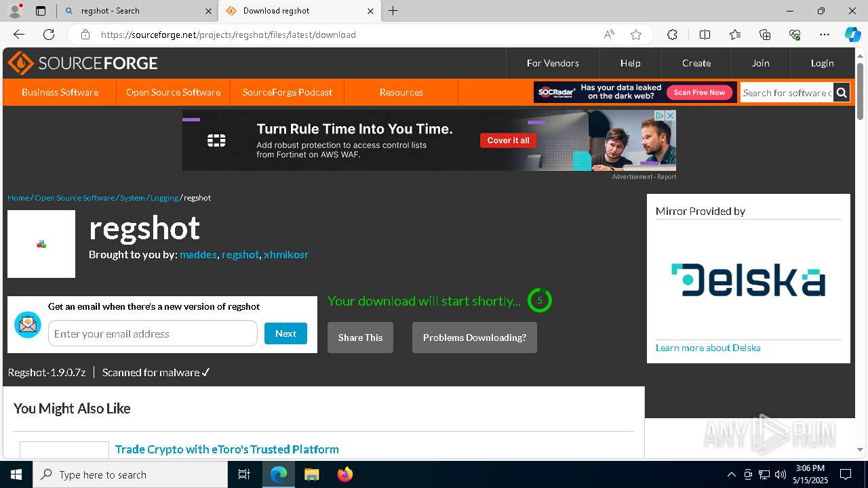Viewport: 868px width, 488px height.
Task: Open Favorites list icon in toolbar
Action: [735, 35]
